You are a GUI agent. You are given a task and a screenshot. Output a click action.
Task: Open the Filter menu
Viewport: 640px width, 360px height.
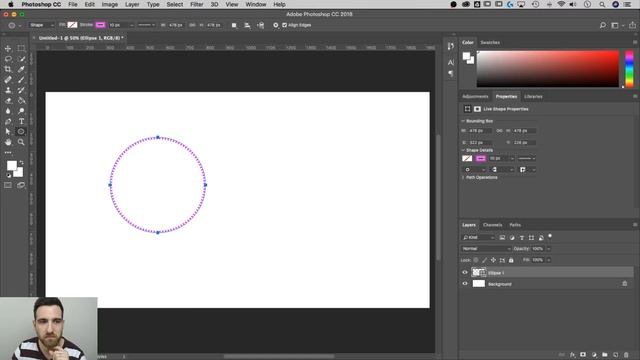196,4
